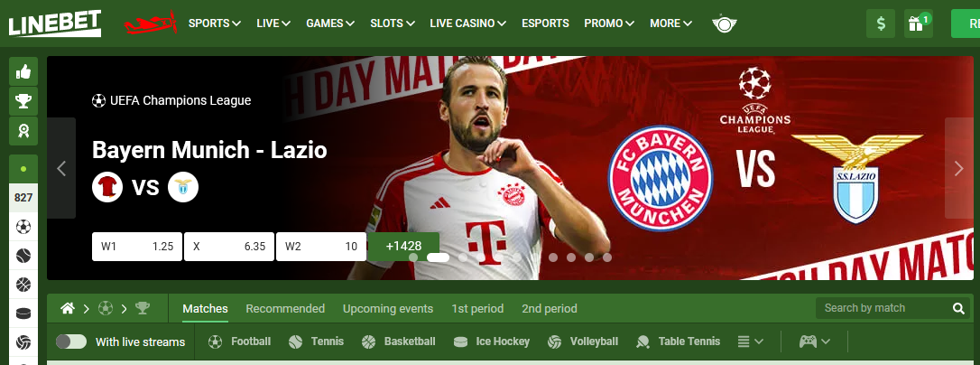Filter by Basketball sport
The width and height of the screenshot is (980, 365).
pos(398,342)
